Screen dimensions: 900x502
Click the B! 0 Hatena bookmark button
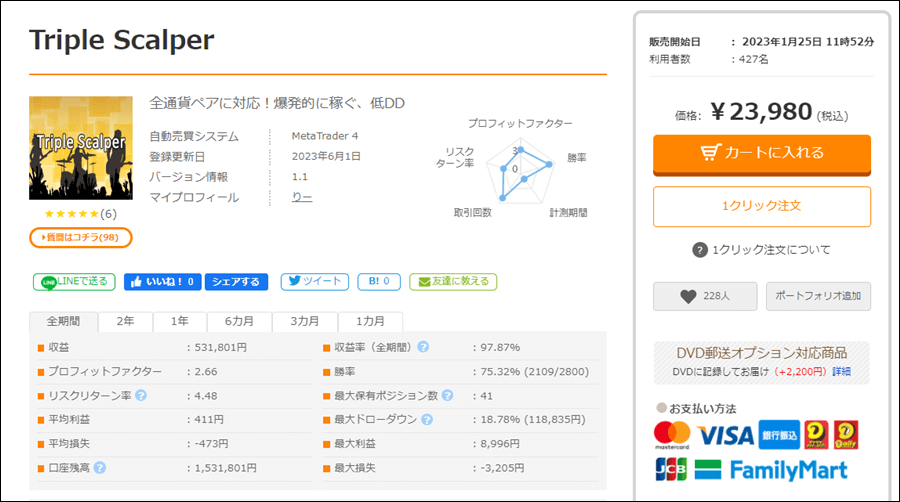pos(379,282)
